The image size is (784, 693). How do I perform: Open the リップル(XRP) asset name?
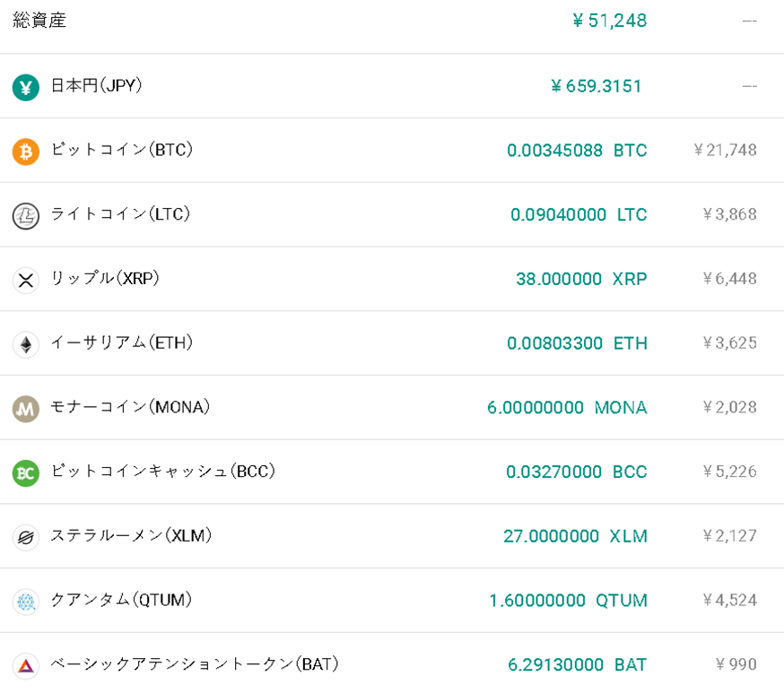point(105,278)
